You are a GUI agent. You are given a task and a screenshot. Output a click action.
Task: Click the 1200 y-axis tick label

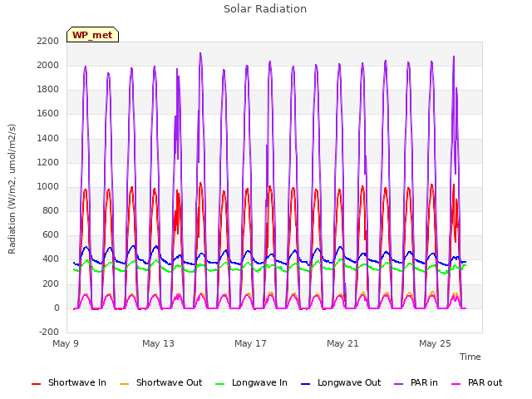48,163
